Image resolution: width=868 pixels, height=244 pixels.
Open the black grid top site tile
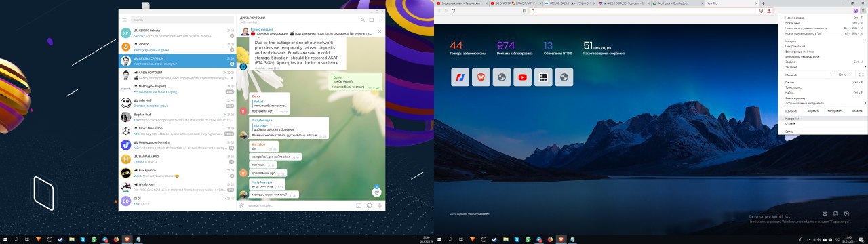point(543,77)
